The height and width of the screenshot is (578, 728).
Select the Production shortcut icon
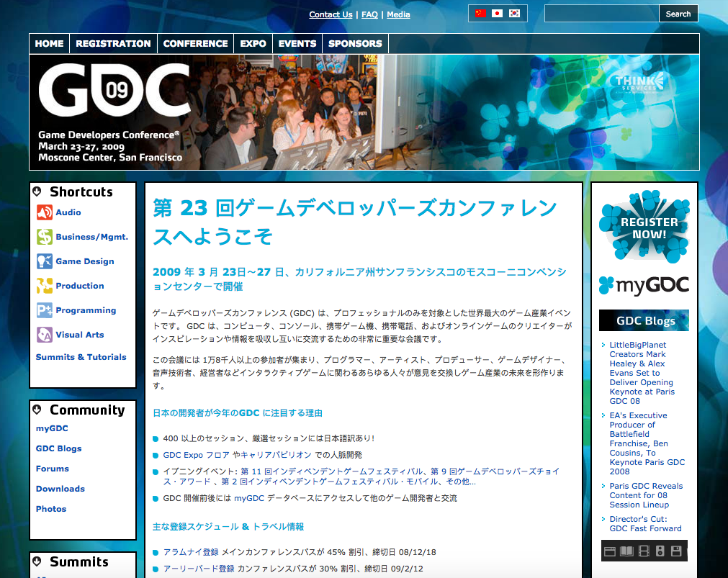[x=45, y=286]
